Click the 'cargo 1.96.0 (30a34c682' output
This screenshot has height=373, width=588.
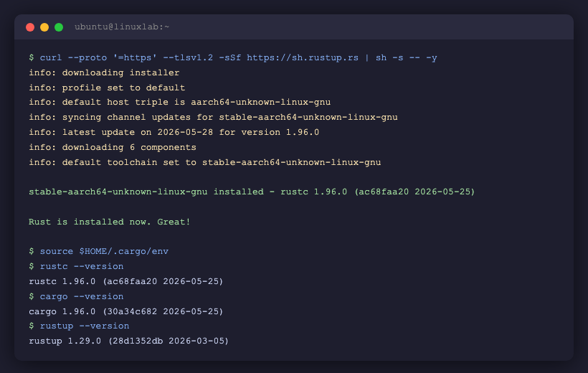tap(126, 311)
